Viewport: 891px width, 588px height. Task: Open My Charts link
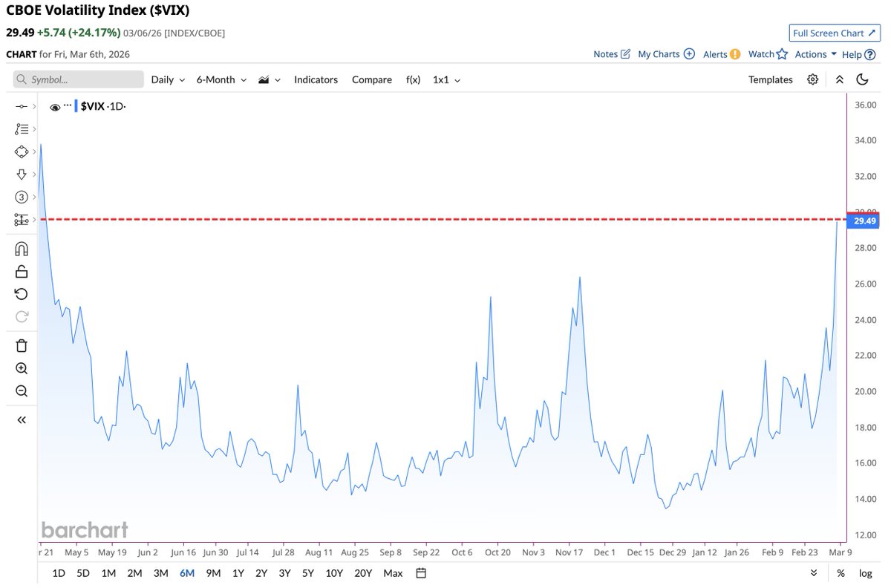[666, 54]
